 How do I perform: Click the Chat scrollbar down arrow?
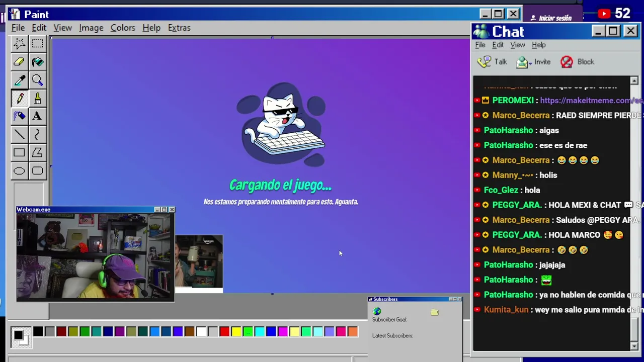634,346
